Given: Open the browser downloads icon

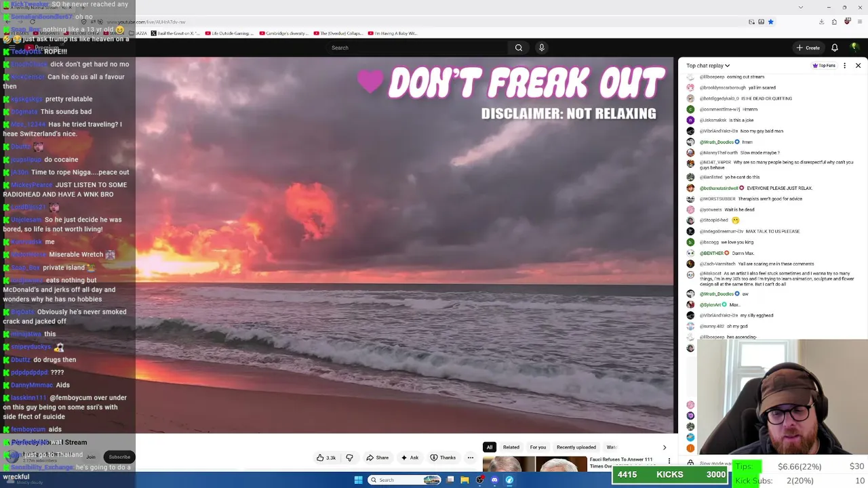Looking at the screenshot, I should (x=821, y=22).
